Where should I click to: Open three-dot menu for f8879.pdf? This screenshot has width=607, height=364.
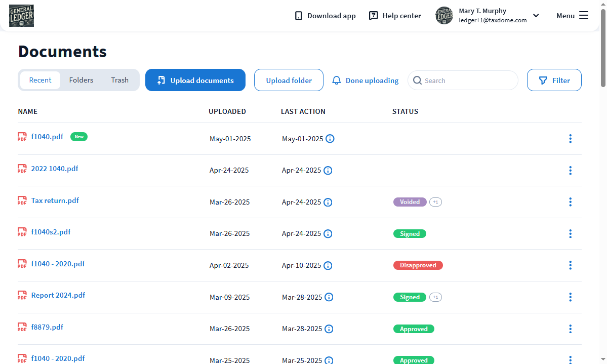570,329
